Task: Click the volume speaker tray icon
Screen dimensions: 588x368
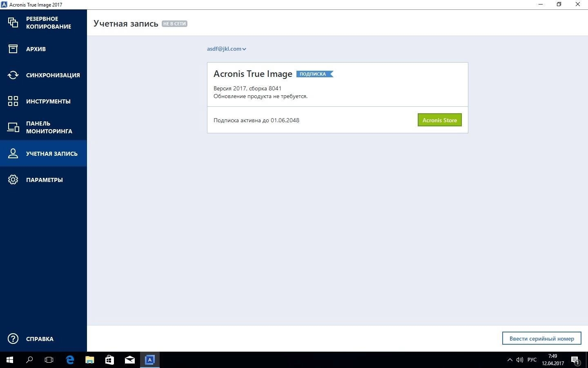Action: (x=520, y=360)
